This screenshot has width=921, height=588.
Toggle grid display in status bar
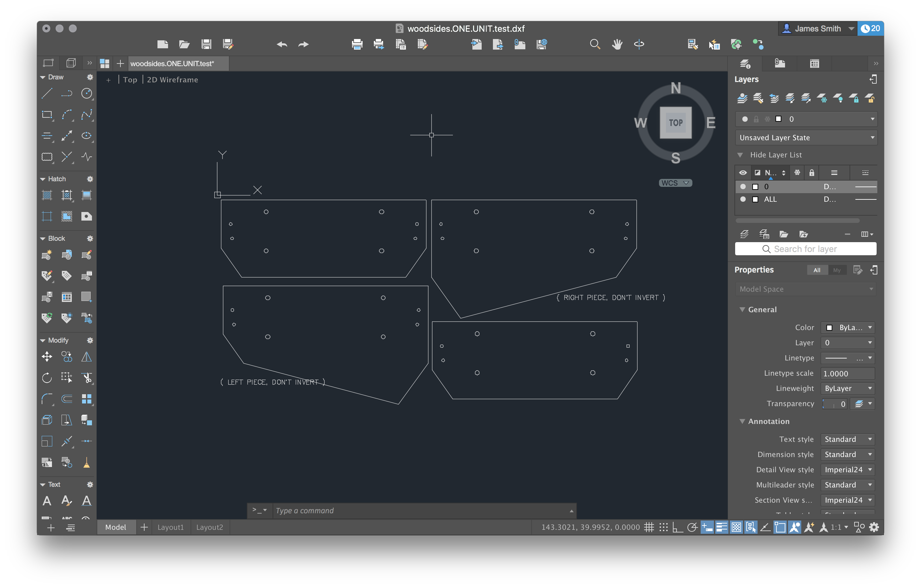click(649, 527)
